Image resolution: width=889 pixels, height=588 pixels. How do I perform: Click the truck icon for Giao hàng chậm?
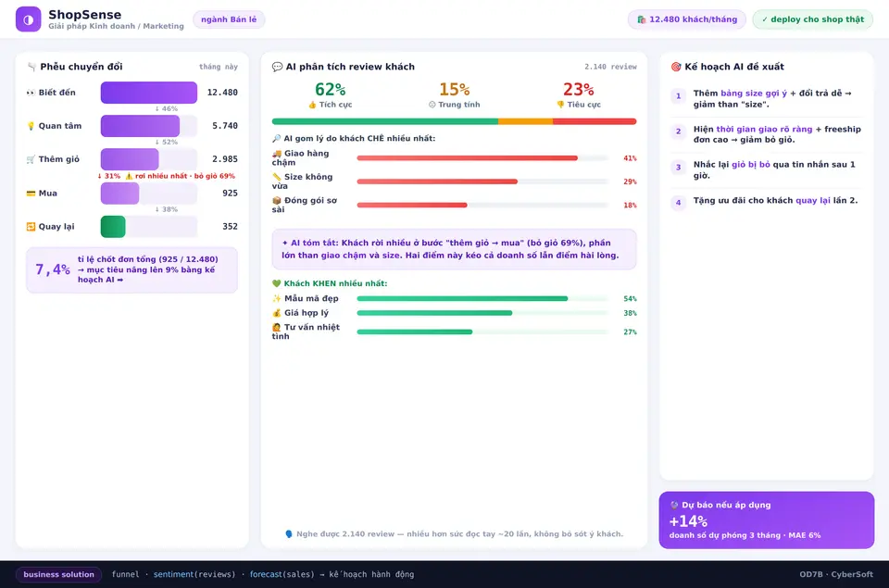point(277,154)
